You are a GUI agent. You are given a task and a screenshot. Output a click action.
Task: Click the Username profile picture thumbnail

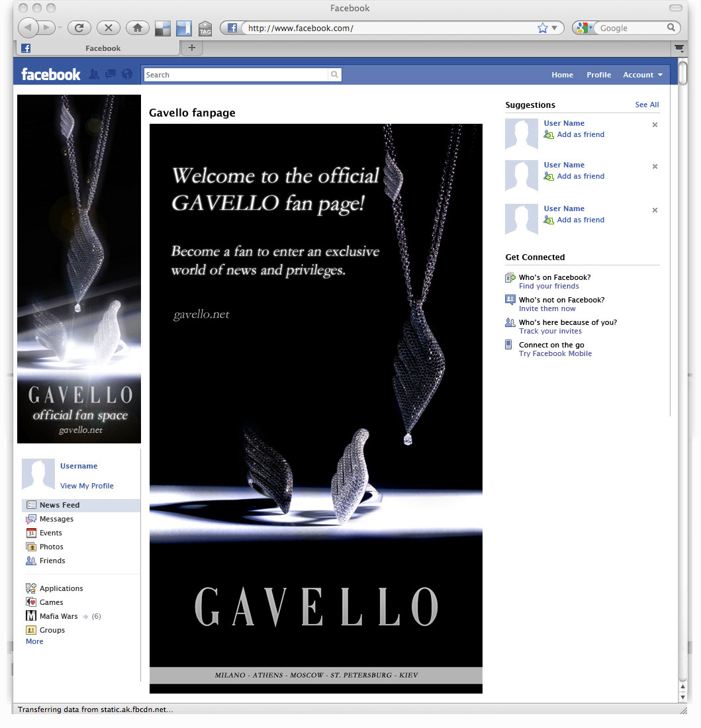[x=38, y=475]
